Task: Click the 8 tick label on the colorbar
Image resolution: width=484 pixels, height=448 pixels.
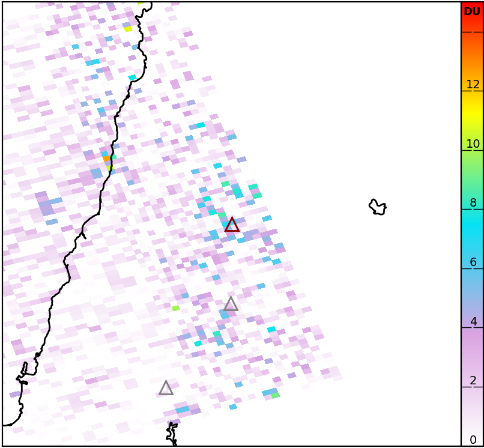Action: (473, 203)
